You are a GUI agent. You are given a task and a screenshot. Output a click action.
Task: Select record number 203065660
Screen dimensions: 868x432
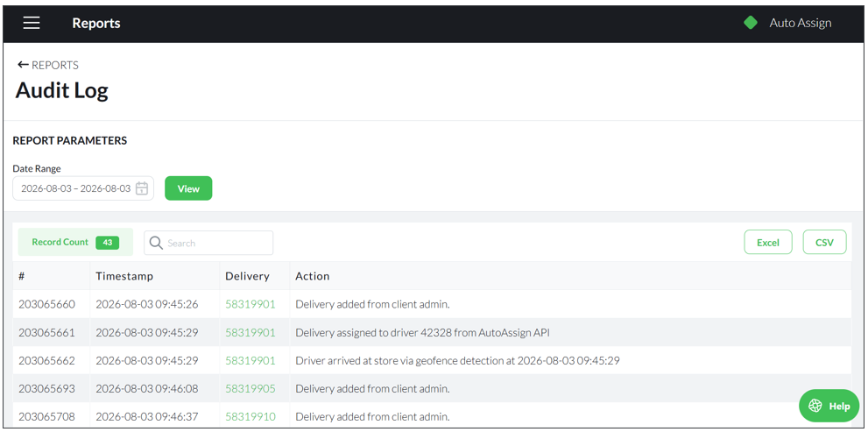[46, 304]
